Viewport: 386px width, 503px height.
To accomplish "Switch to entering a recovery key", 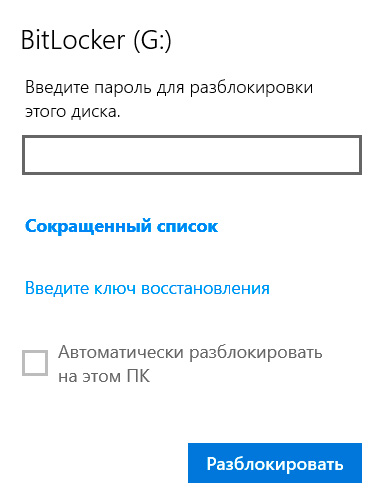I will pos(147,288).
